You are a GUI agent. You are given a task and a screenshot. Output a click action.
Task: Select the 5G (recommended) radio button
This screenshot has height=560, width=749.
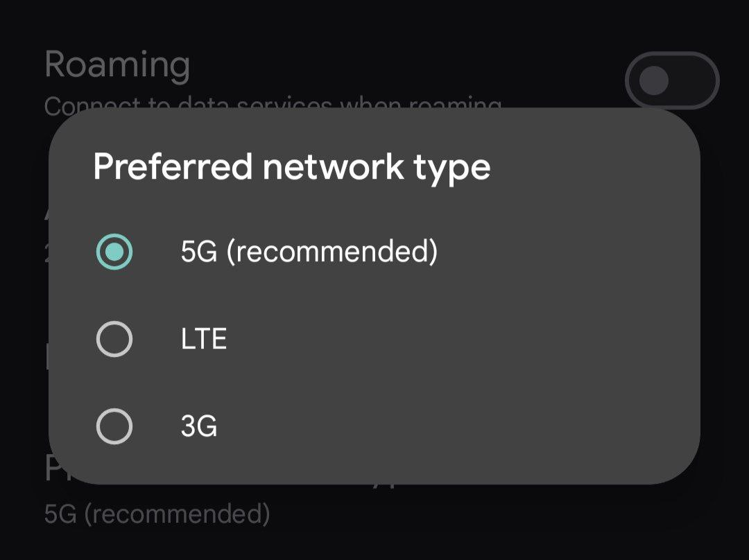click(114, 251)
